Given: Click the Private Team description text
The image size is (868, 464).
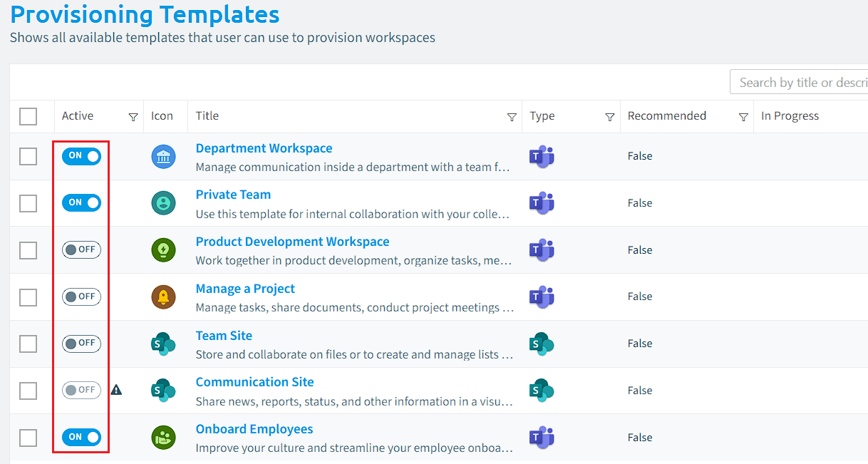Looking at the screenshot, I should click(x=353, y=214).
